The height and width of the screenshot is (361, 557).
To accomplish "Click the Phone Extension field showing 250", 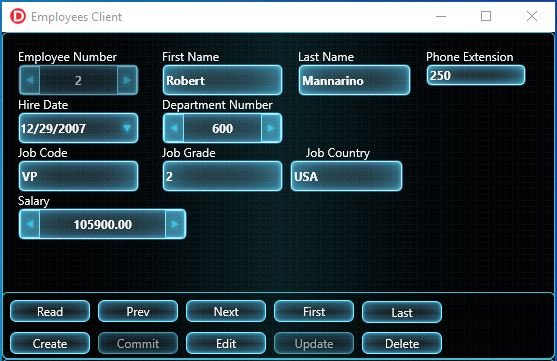I will (x=476, y=75).
